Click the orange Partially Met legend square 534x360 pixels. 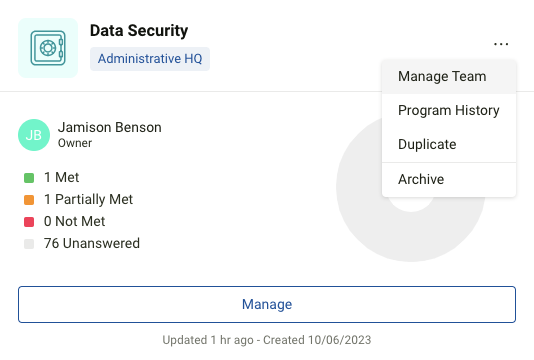click(29, 200)
